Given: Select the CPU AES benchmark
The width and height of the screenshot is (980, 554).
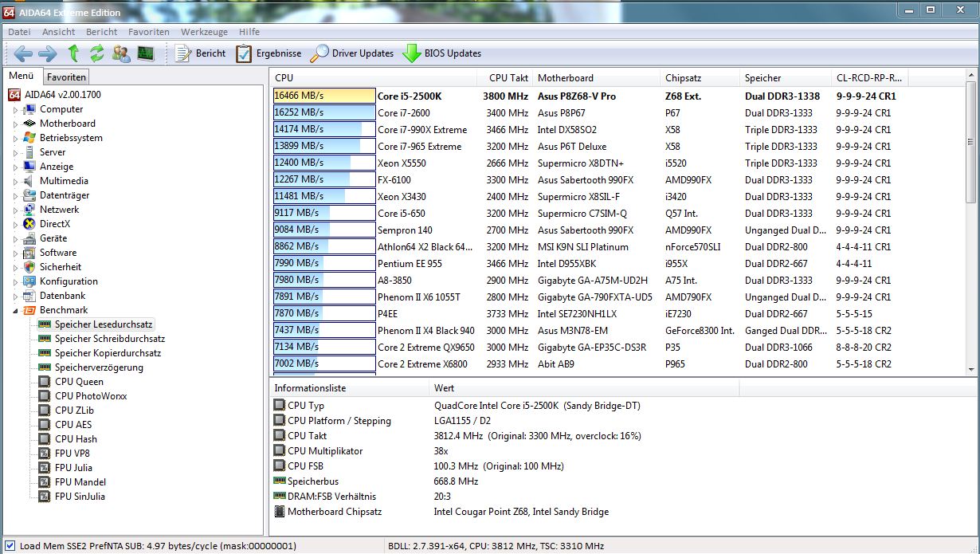Looking at the screenshot, I should point(73,425).
